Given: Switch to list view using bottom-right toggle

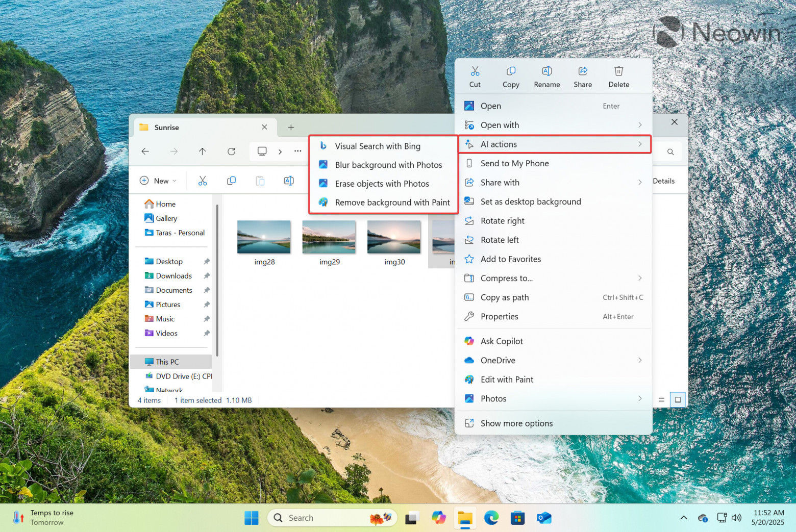Looking at the screenshot, I should (661, 400).
